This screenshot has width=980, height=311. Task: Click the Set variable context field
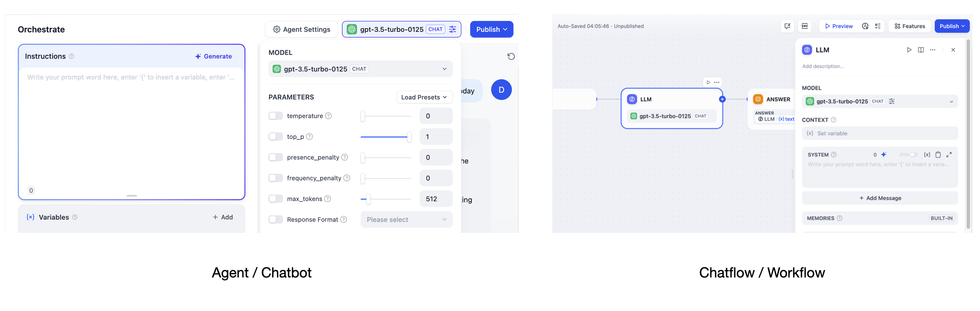point(880,133)
